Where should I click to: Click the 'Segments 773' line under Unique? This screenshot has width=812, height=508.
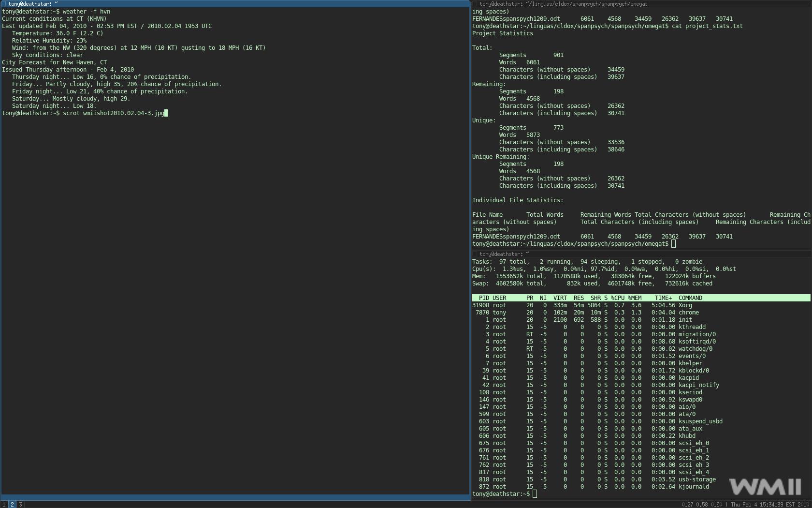(x=531, y=128)
